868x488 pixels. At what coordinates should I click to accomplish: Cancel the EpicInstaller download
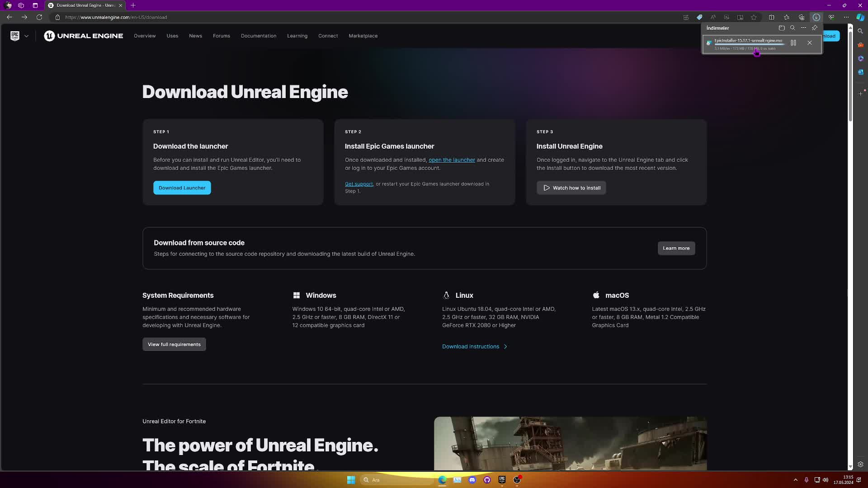tap(810, 43)
